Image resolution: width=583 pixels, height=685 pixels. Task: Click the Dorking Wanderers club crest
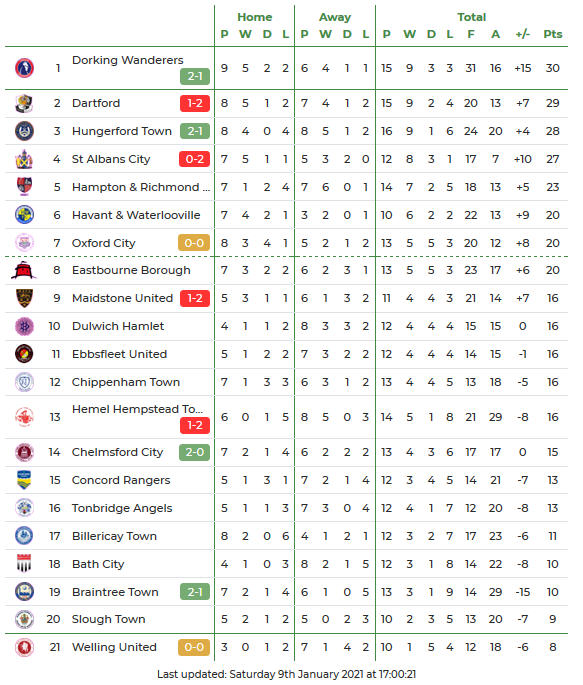[x=24, y=68]
